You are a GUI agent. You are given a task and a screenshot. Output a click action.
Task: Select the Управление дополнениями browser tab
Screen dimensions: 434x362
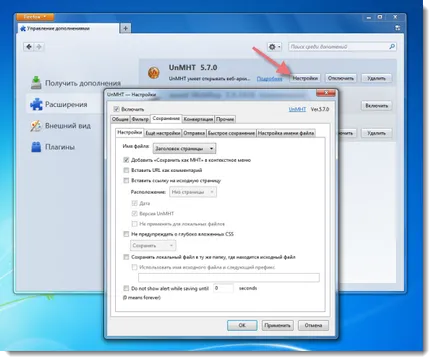(68, 29)
